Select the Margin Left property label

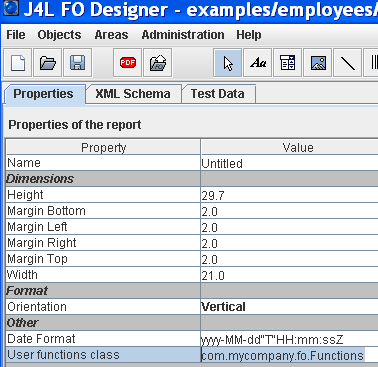coord(103,227)
